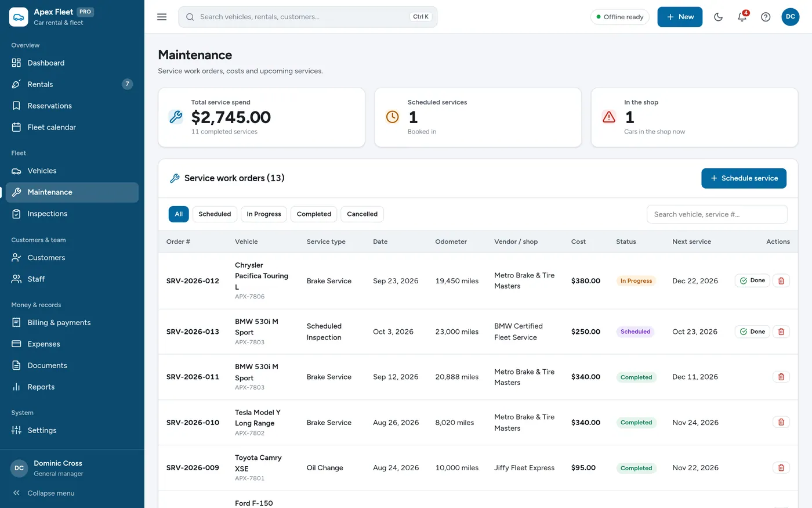Viewport: 812px width, 508px height.
Task: Go to Reservations page
Action: [72, 106]
